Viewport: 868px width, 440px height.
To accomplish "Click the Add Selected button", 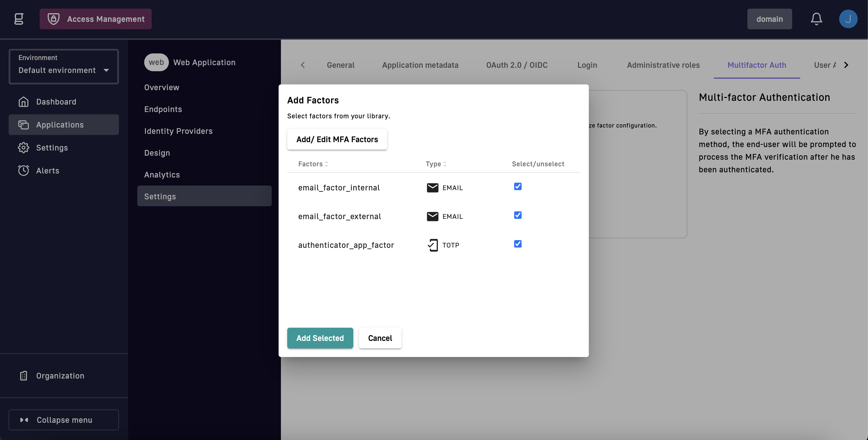I will click(320, 338).
